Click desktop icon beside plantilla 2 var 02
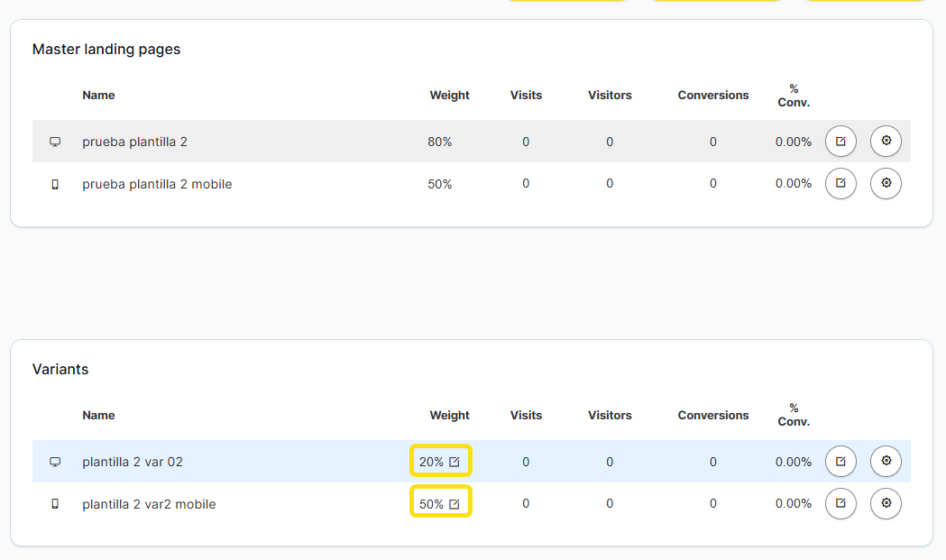946x560 pixels. coord(55,462)
